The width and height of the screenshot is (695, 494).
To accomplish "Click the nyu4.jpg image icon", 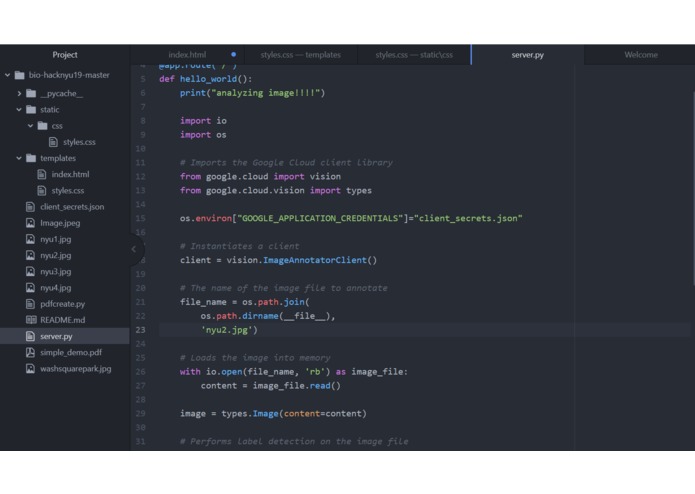I will pos(30,288).
